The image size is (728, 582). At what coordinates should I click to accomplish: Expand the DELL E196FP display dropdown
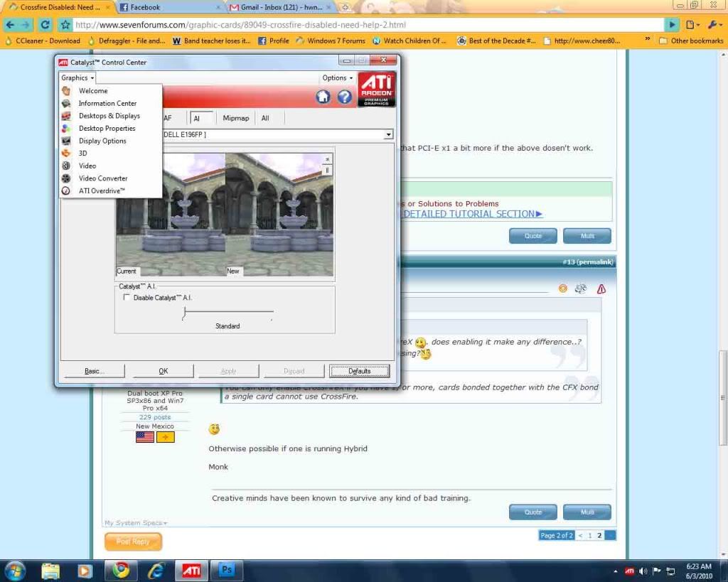coord(388,134)
